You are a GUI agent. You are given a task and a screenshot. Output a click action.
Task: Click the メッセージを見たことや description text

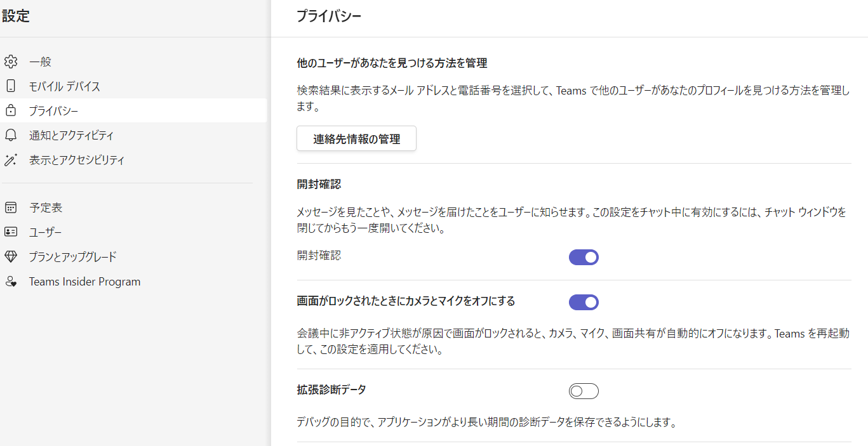572,220
